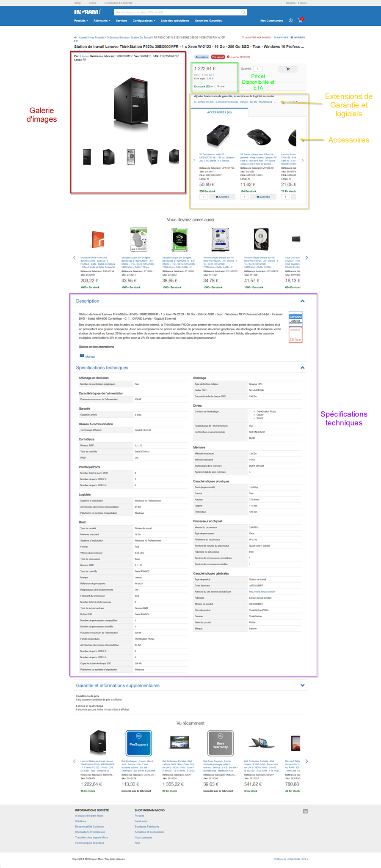This screenshot has width=381, height=868.
Task: Add product to cart with main cart button
Action: pos(288,69)
